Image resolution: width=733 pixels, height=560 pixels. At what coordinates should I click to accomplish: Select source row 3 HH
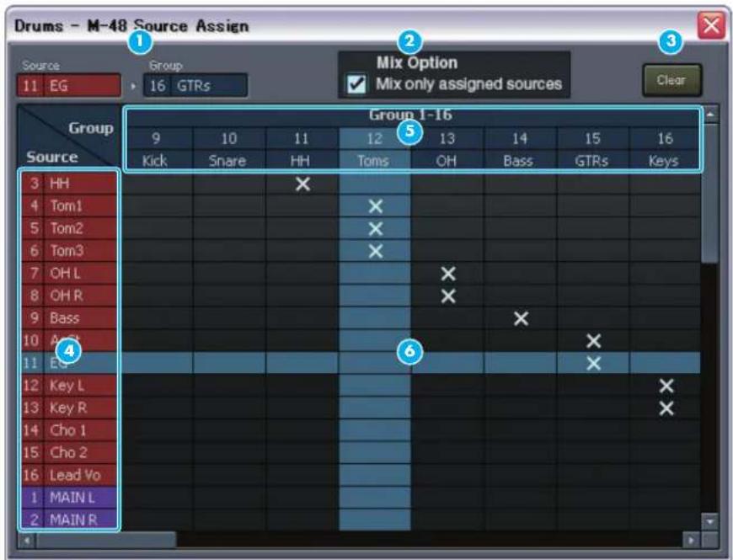[x=69, y=184]
